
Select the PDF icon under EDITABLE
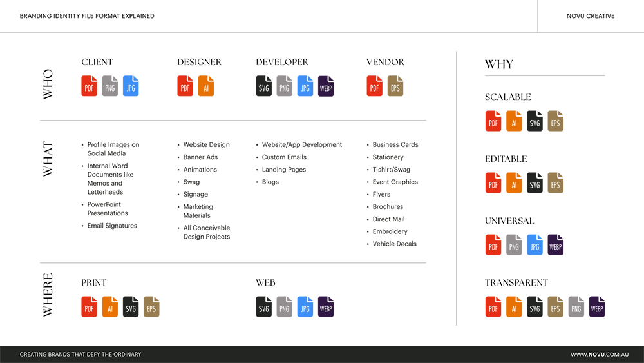[x=493, y=183]
